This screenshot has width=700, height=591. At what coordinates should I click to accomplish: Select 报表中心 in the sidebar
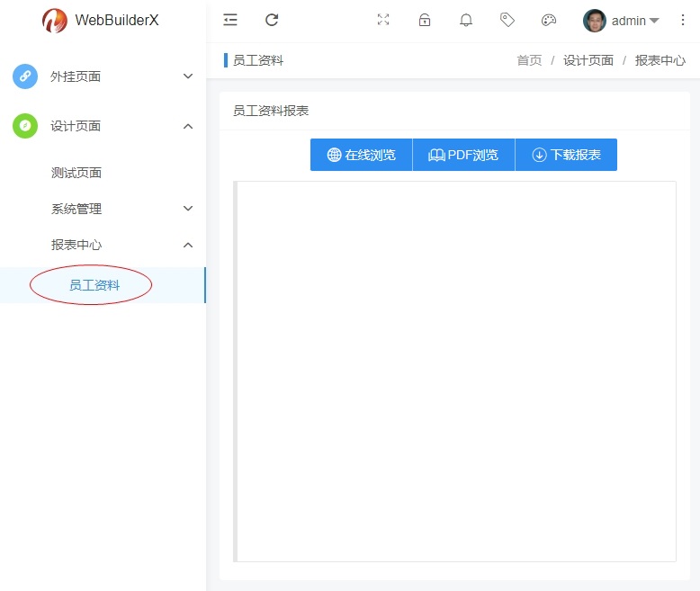103,245
